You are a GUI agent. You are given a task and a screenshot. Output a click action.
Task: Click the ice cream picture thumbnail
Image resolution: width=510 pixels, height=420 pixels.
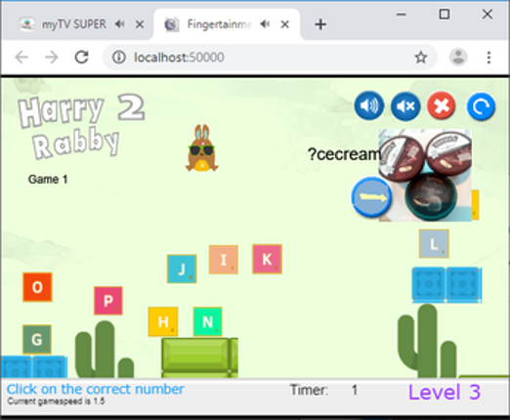(x=425, y=175)
